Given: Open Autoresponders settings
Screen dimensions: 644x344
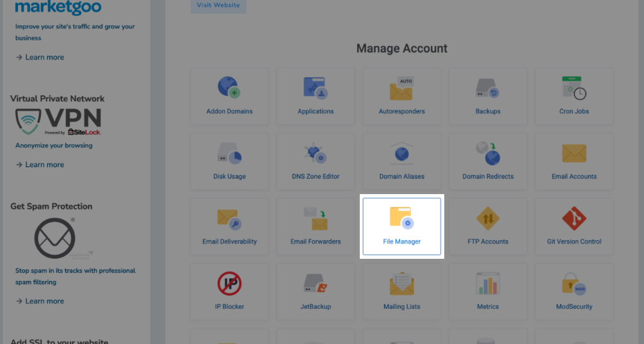Looking at the screenshot, I should pyautogui.click(x=401, y=96).
